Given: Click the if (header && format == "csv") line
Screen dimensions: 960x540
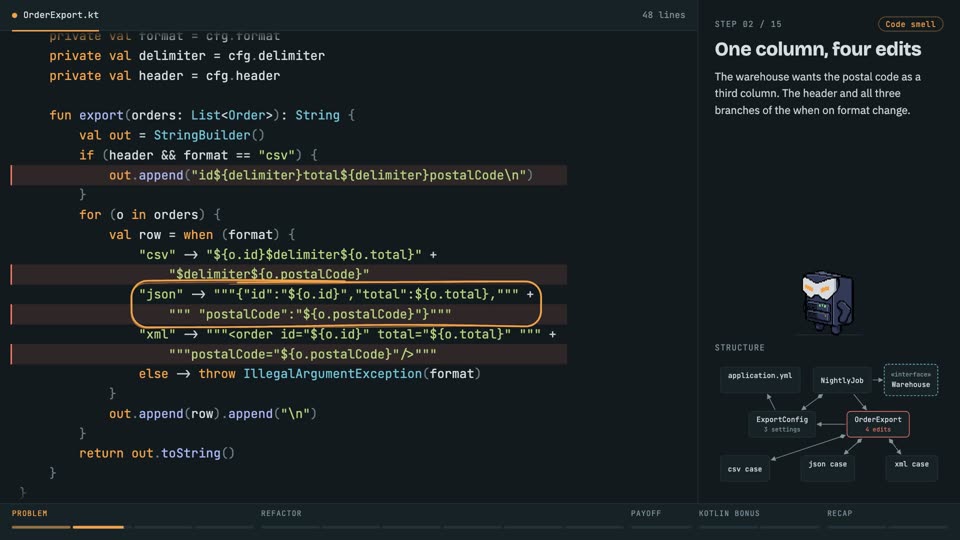Looking at the screenshot, I should click(198, 155).
